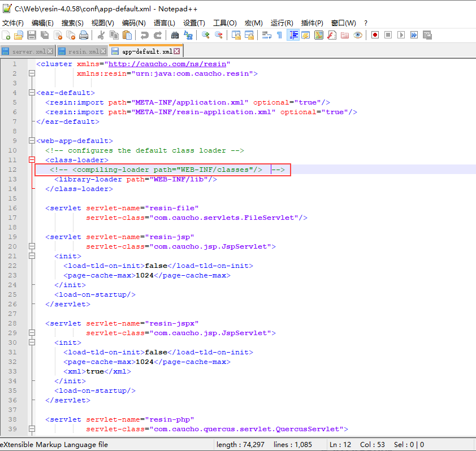Screen dimensions: 476x451
Task: Open the Document Map icon
Action: coord(319,35)
